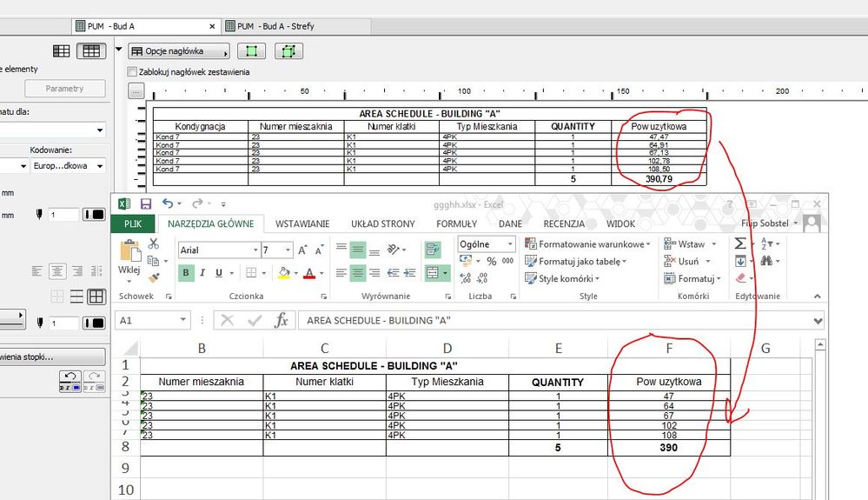Click the Sort and Filter A-Z icon

(766, 243)
